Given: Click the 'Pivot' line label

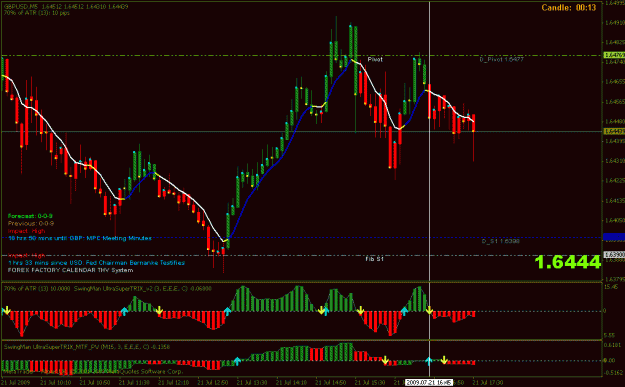Looking at the screenshot, I should tap(375, 59).
